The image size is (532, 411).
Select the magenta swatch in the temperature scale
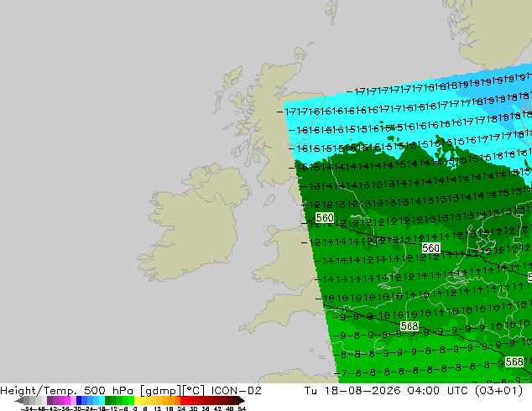[67, 400]
